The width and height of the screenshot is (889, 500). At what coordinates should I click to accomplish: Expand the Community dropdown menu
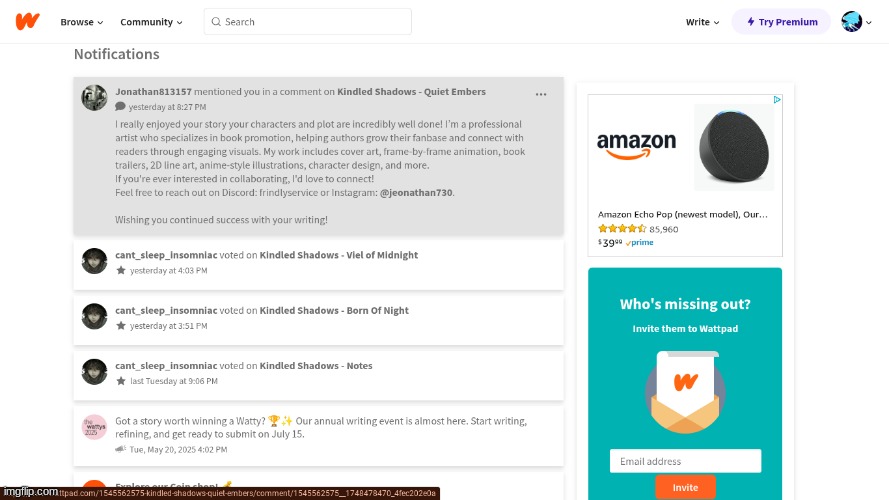(151, 22)
